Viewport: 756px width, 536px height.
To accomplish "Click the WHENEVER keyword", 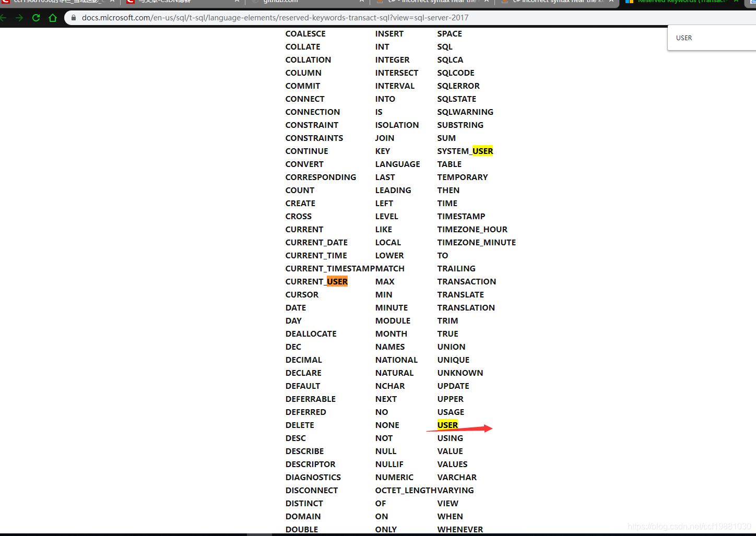I will 460,530.
